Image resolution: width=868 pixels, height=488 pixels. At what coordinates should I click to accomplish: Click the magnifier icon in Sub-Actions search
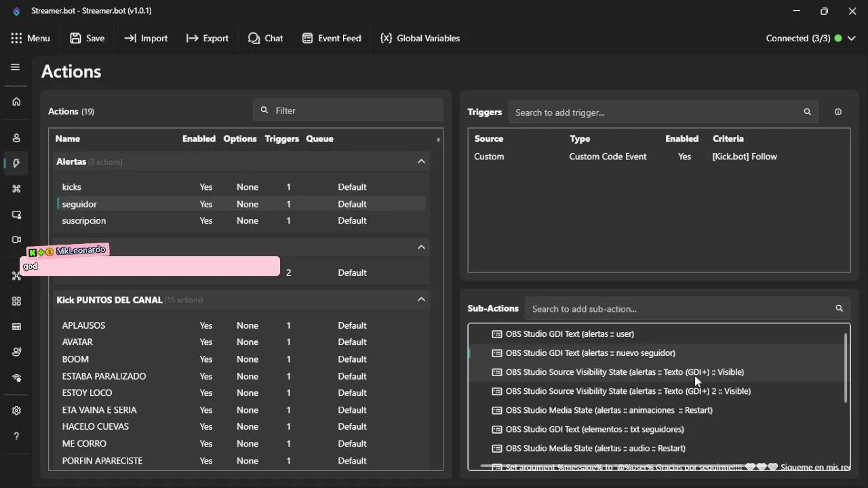coord(839,308)
